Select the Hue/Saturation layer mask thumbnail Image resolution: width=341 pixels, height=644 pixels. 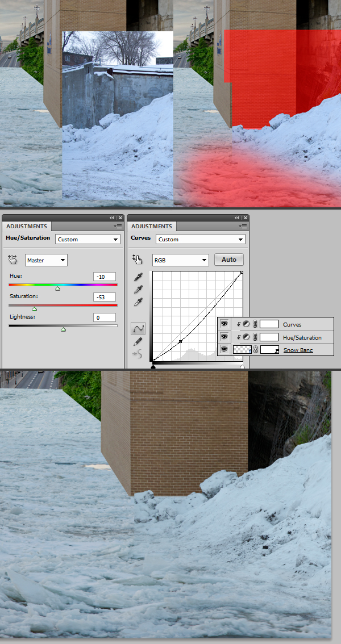point(269,337)
